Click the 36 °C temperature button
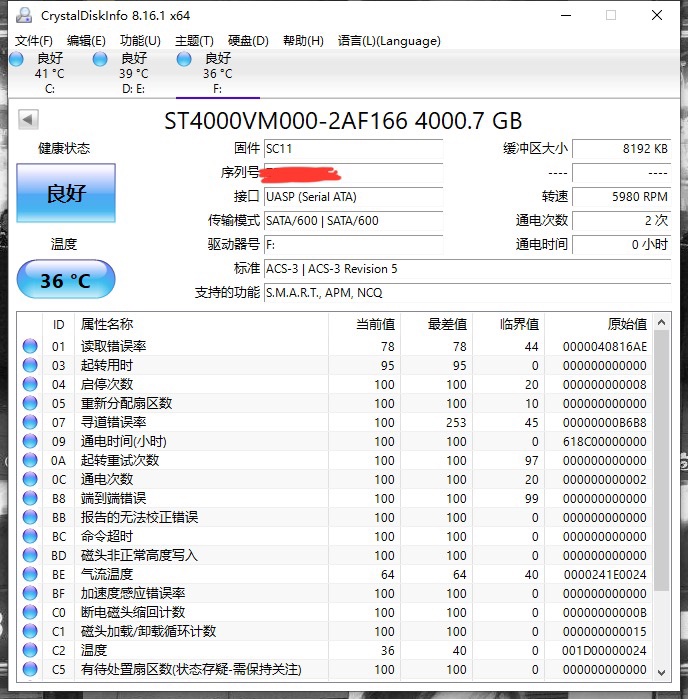 pos(66,280)
